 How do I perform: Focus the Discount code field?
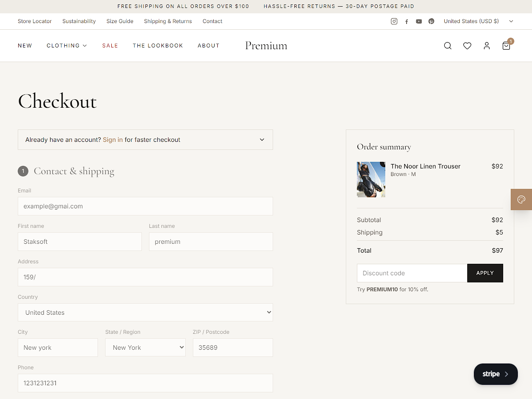(x=412, y=273)
